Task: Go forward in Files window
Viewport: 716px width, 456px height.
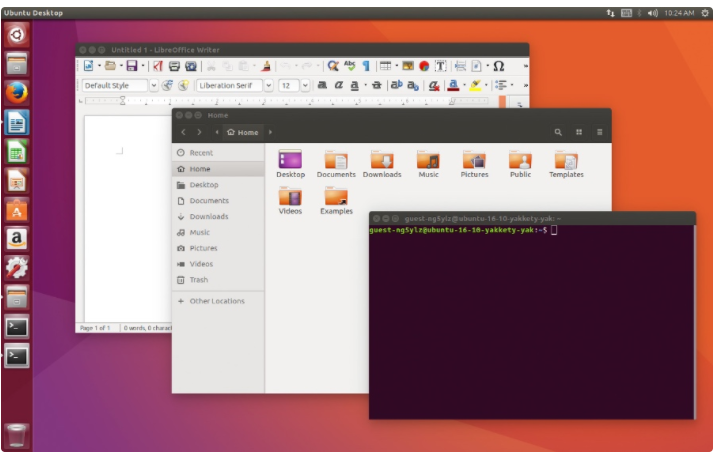Action: tap(199, 132)
